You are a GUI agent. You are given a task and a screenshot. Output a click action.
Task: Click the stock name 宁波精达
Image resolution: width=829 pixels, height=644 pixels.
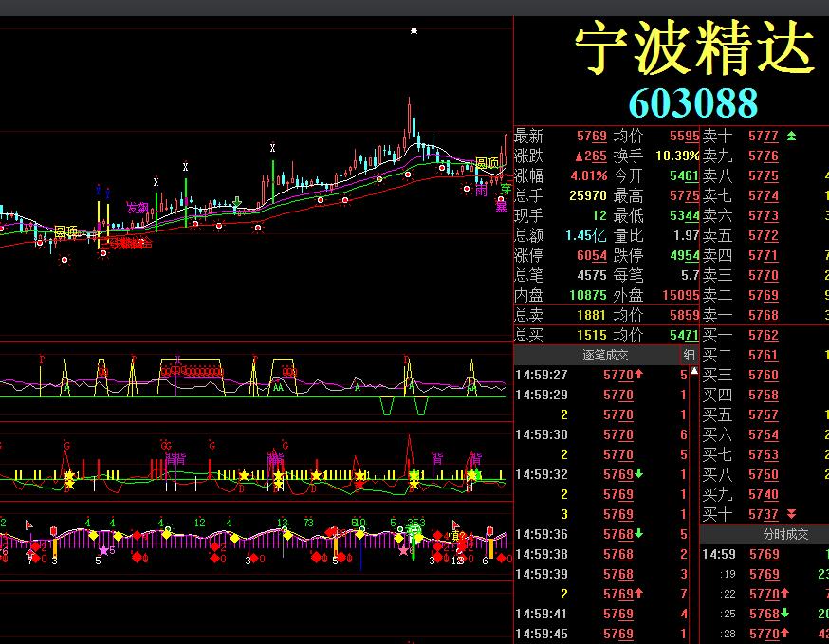(x=695, y=47)
